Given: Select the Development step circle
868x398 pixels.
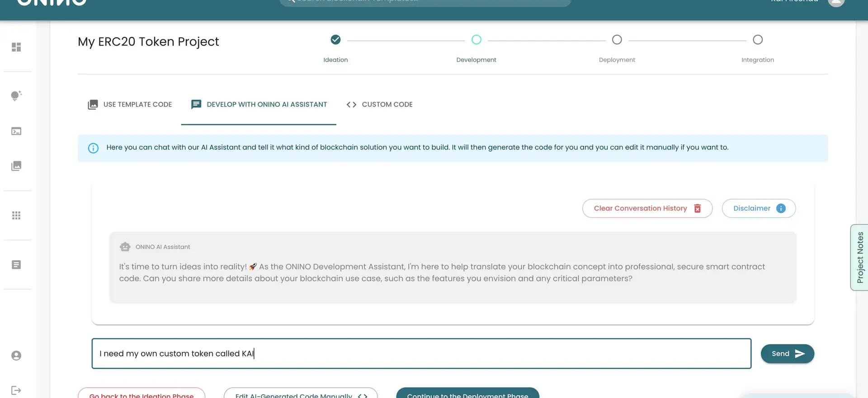Looking at the screenshot, I should [476, 40].
